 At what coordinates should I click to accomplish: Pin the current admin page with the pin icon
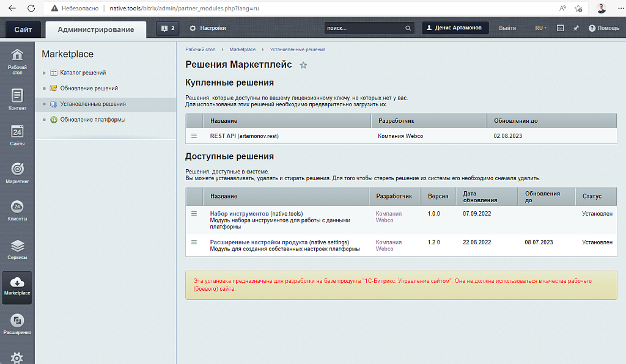(575, 27)
